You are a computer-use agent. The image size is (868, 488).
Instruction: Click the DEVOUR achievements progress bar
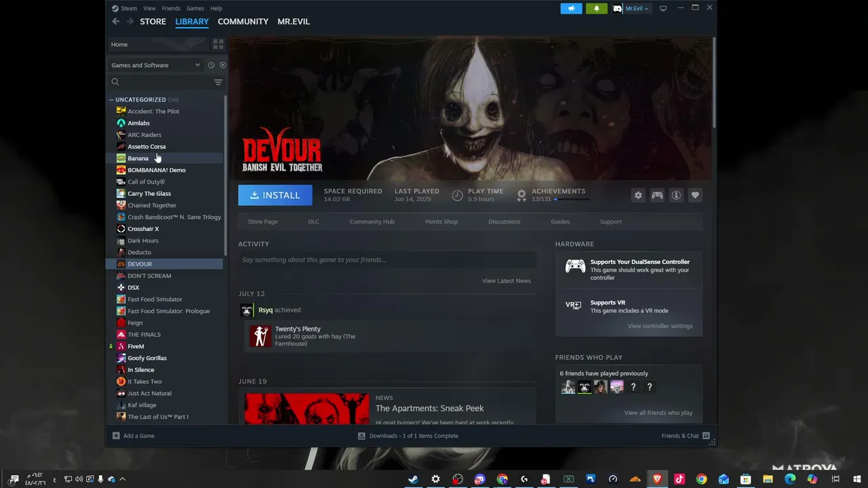(572, 200)
